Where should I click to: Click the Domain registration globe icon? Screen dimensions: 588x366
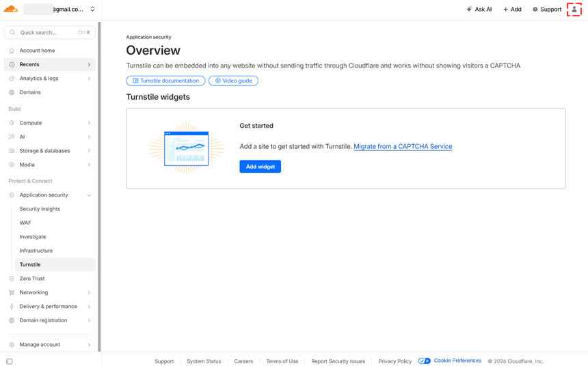[12, 320]
